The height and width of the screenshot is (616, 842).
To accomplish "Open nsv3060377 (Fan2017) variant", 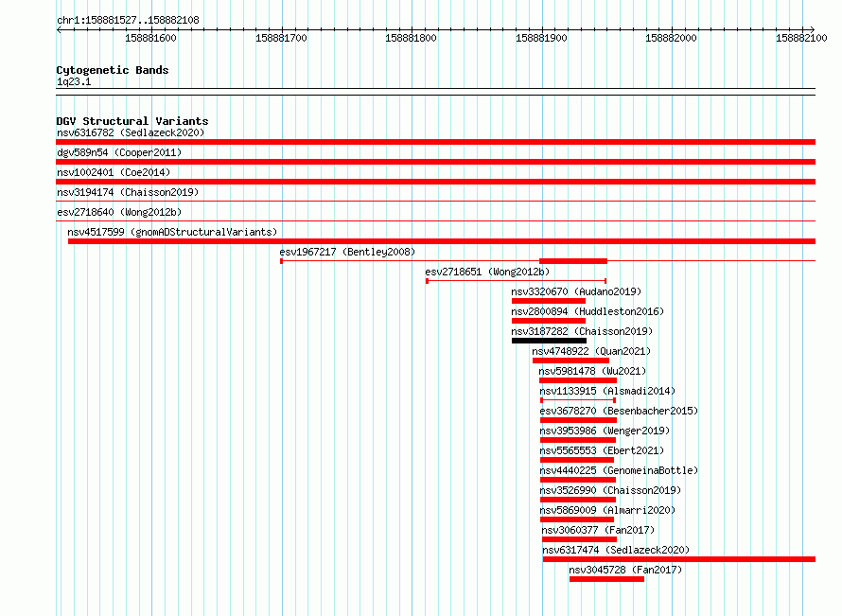I will tap(598, 530).
